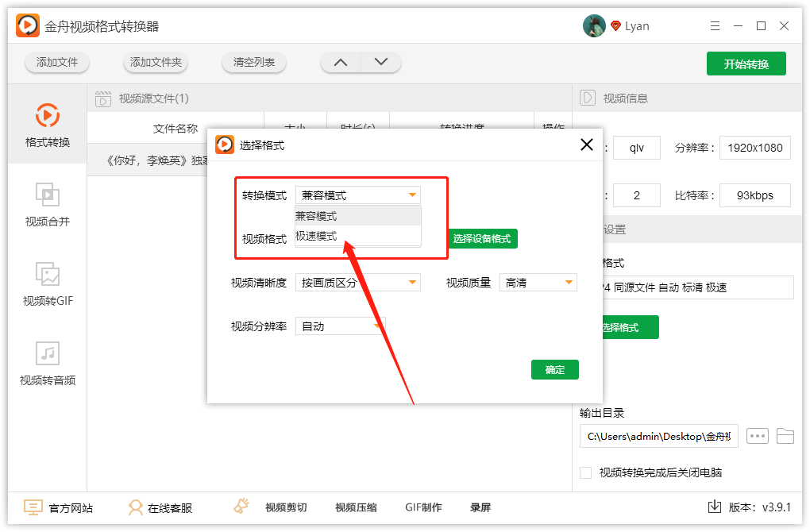This screenshot has width=810, height=532.
Task: Click the 官方网站 monitor icon
Action: pos(33,507)
